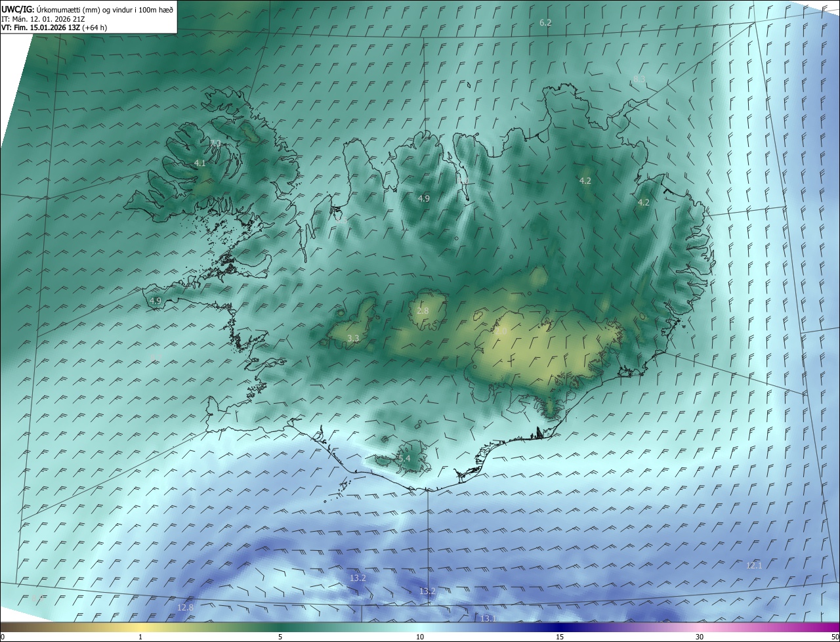840x642 pixels.
Task: Click the "1" tick on the color scale
Action: (x=140, y=637)
